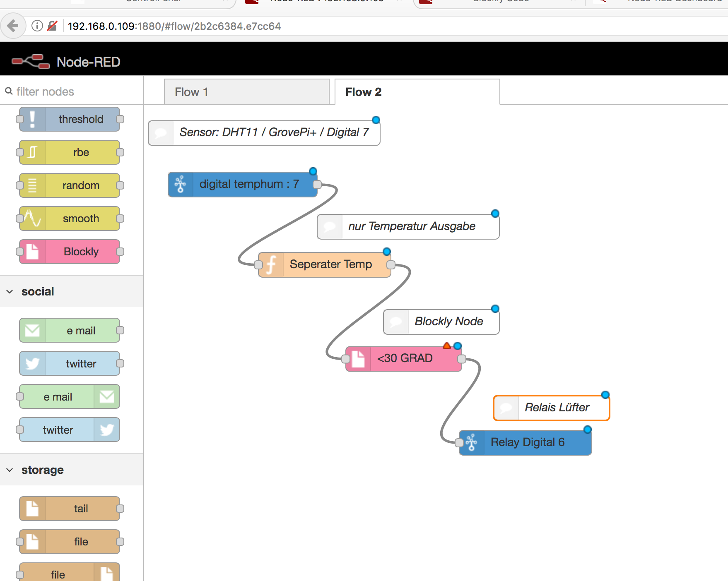Click the GrovePi icon on digital temphum

click(x=180, y=185)
